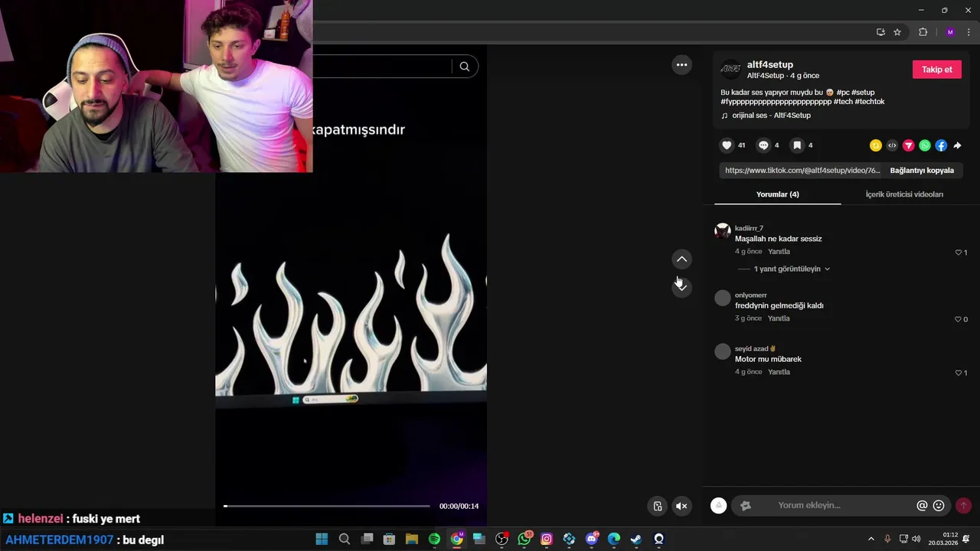
Task: Expand '1 yanıt görüntüleyin' replies
Action: (792, 269)
